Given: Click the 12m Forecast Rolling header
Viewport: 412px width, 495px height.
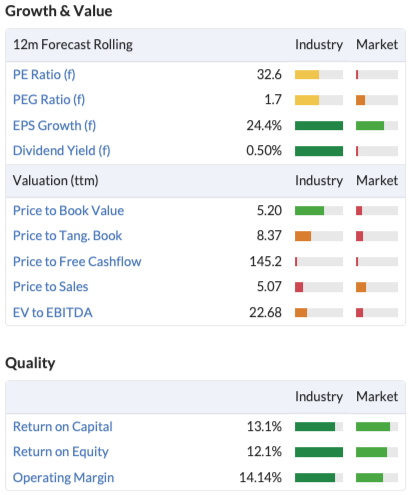Looking at the screenshot, I should [73, 45].
